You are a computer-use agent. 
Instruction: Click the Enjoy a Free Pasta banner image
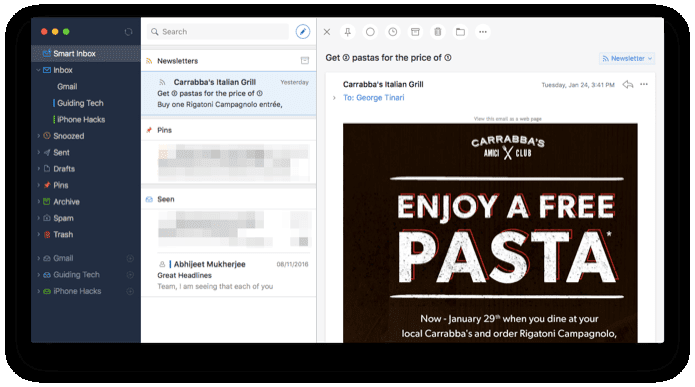pos(490,233)
